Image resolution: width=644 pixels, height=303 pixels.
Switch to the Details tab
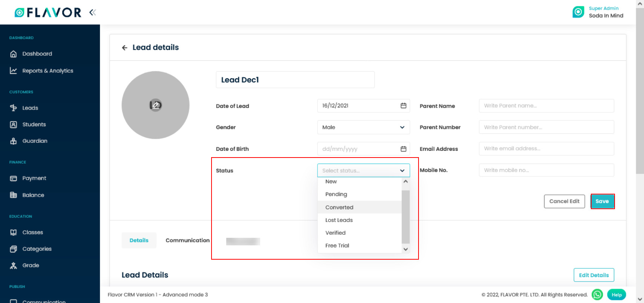[139, 240]
